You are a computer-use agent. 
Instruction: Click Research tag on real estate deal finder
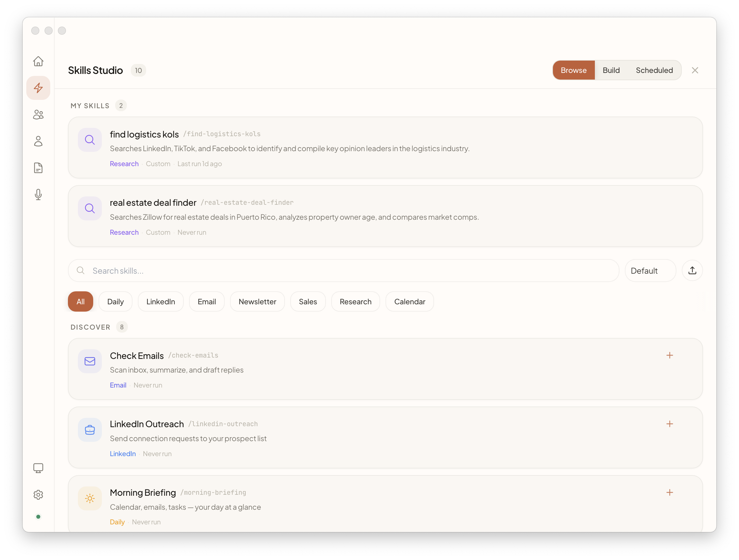pyautogui.click(x=124, y=232)
